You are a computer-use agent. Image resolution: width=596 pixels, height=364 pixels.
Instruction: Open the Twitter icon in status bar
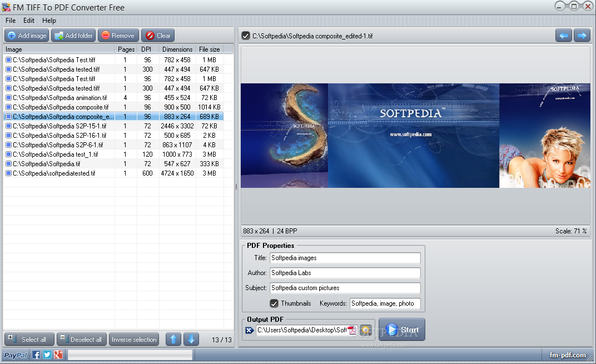(x=47, y=355)
